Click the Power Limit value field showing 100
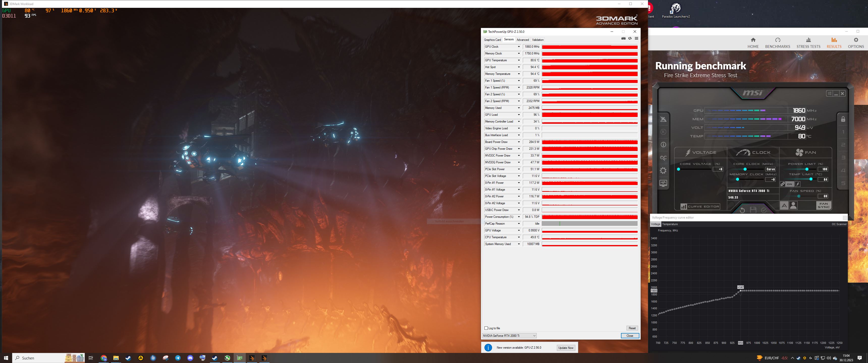 823,169
